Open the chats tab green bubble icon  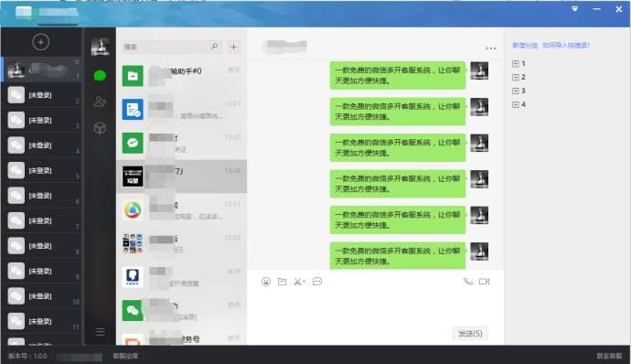100,75
